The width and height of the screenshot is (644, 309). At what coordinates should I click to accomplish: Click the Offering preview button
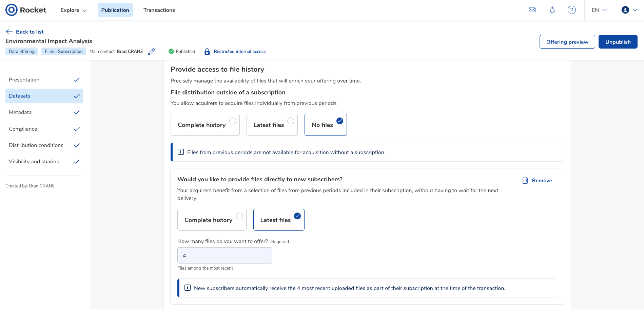pyautogui.click(x=567, y=42)
